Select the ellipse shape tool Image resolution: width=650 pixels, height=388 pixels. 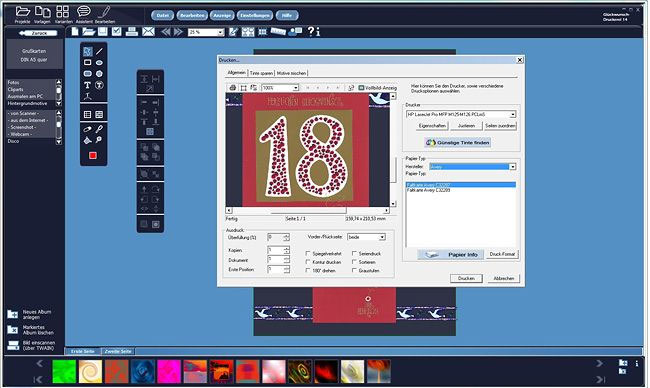click(99, 63)
